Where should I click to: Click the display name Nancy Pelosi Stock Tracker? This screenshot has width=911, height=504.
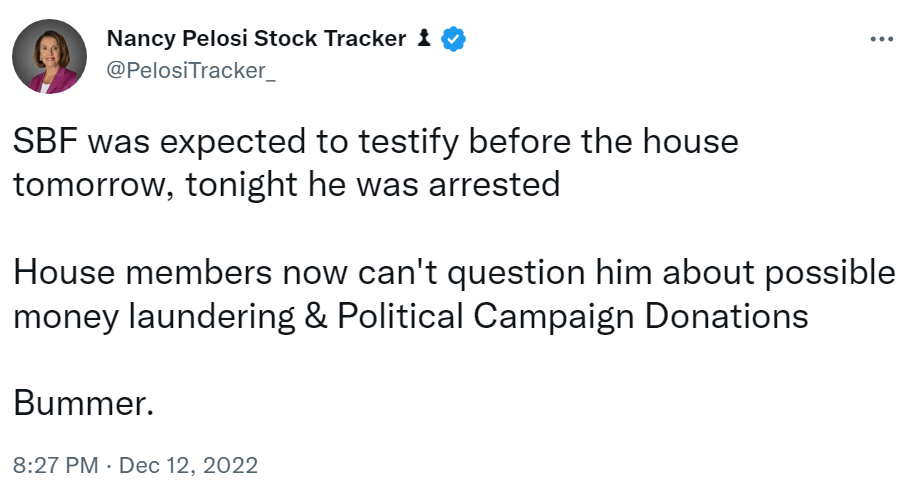tap(256, 39)
